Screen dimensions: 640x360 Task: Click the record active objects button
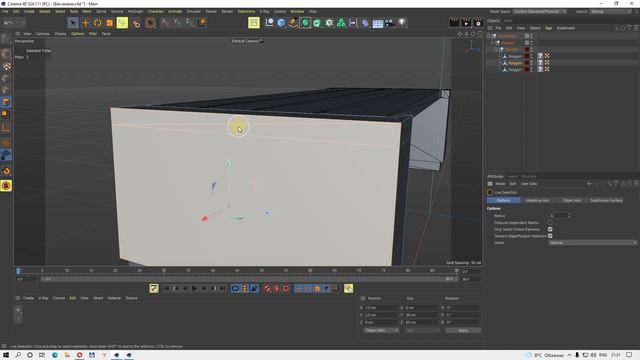pyautogui.click(x=267, y=289)
